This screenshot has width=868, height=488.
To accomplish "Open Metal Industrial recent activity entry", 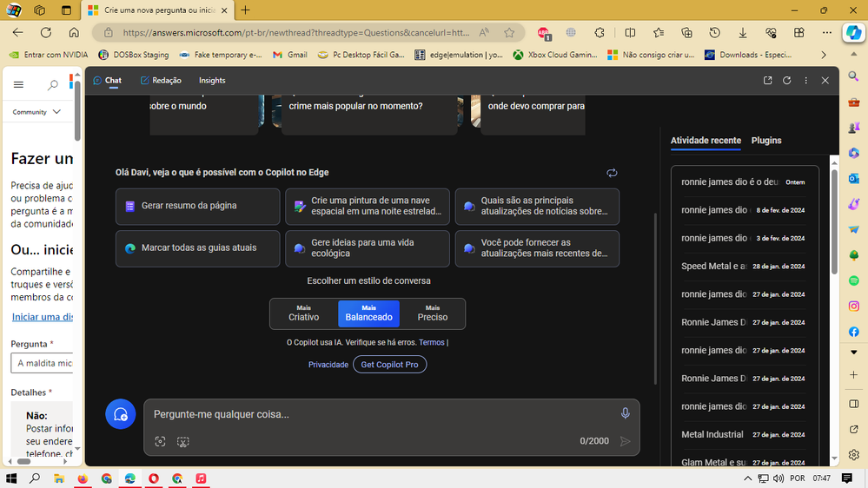I will [x=743, y=434].
